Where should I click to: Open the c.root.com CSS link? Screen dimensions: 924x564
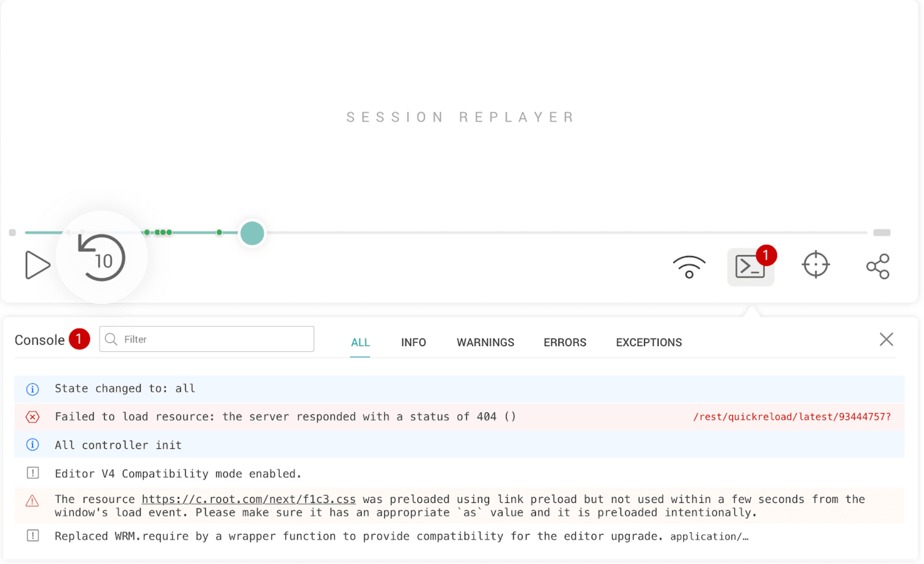coord(248,499)
